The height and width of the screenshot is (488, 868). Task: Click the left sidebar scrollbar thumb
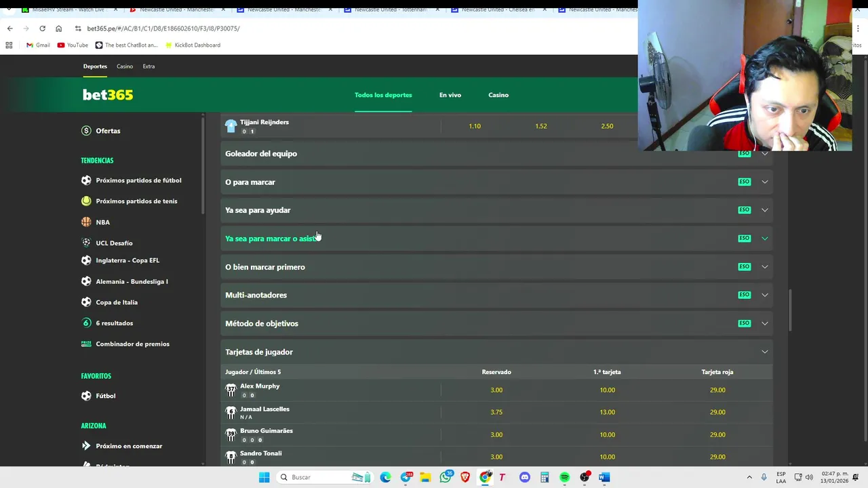[x=203, y=166]
